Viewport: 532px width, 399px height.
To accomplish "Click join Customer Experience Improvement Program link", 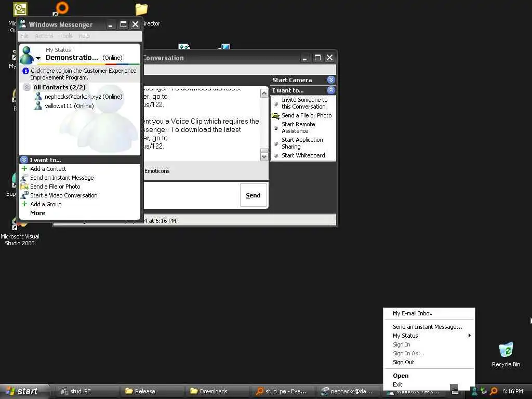I will click(x=84, y=74).
